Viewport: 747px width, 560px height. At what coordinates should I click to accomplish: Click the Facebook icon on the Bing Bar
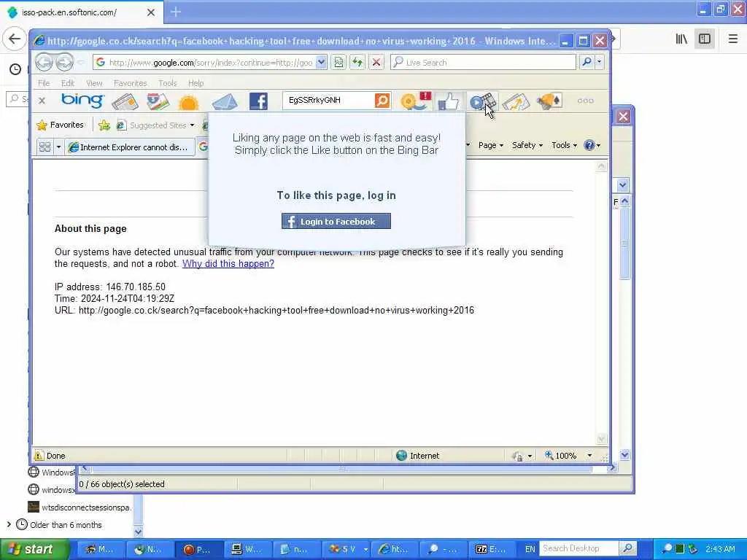tap(258, 101)
